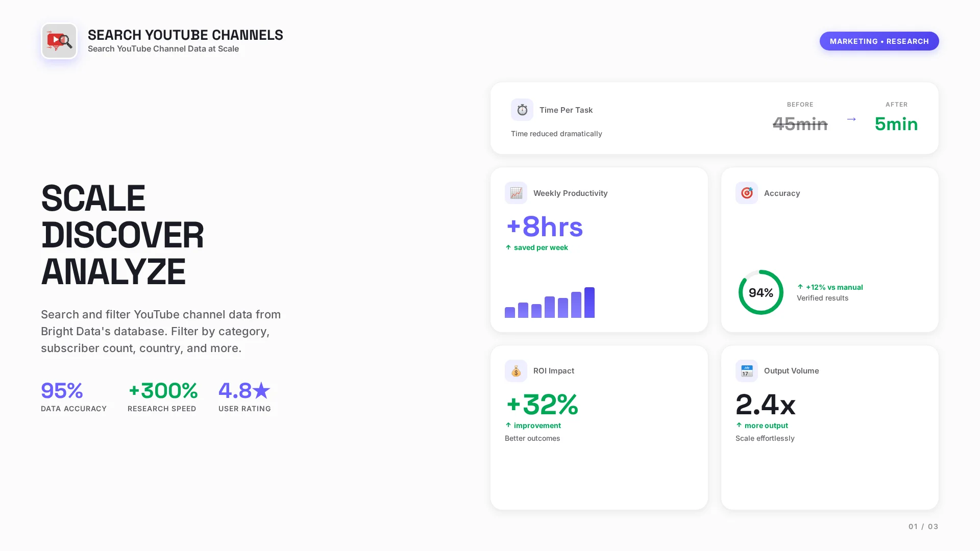Click the 95% data accuracy stat
The image size is (980, 551).
62,391
